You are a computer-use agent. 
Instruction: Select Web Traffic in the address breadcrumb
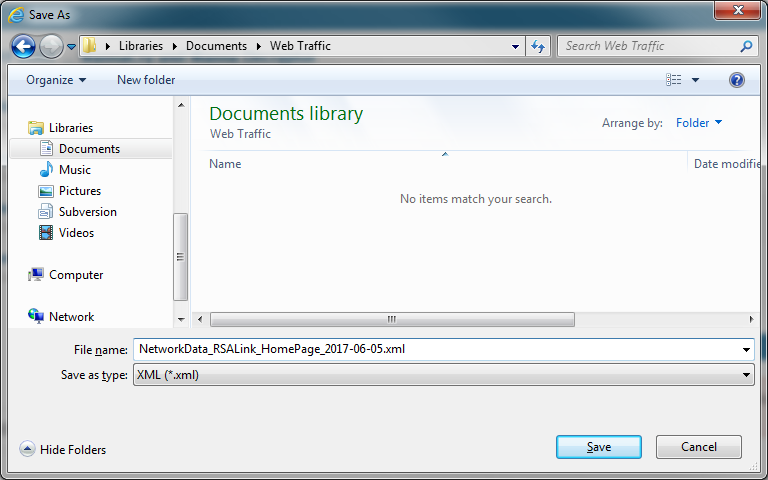point(300,46)
